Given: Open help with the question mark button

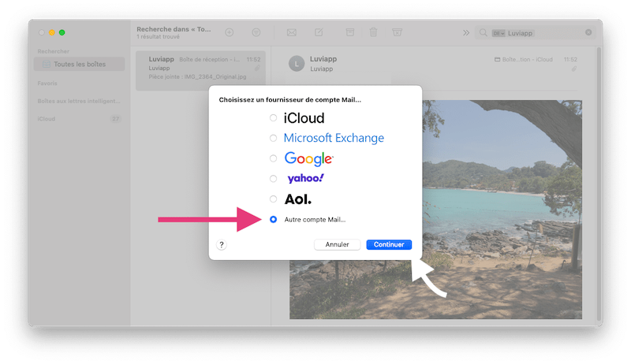Looking at the screenshot, I should point(222,245).
